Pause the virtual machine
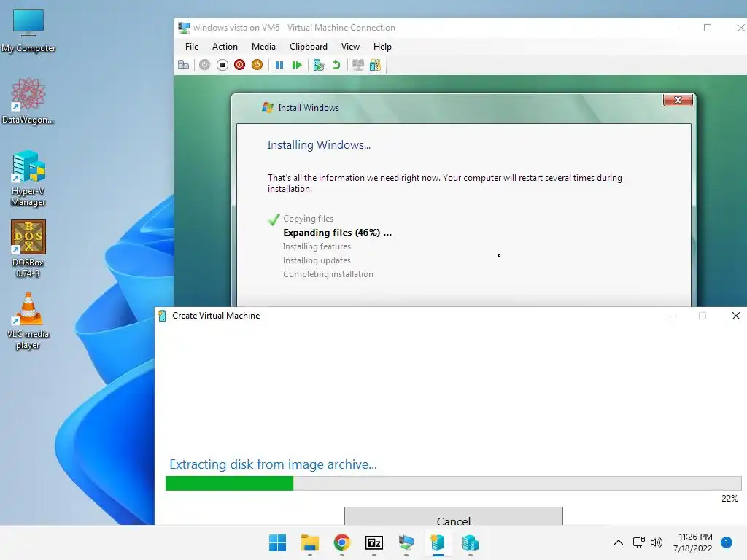 (x=279, y=65)
